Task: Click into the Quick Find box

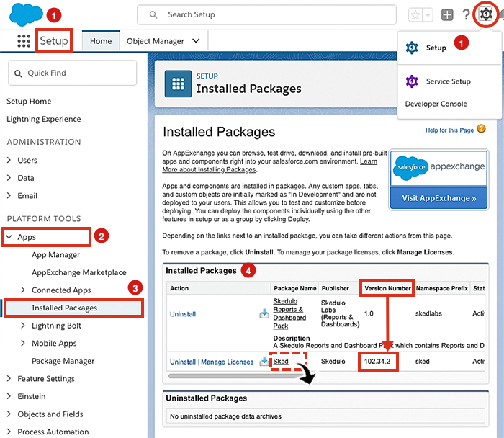Action: (73, 73)
